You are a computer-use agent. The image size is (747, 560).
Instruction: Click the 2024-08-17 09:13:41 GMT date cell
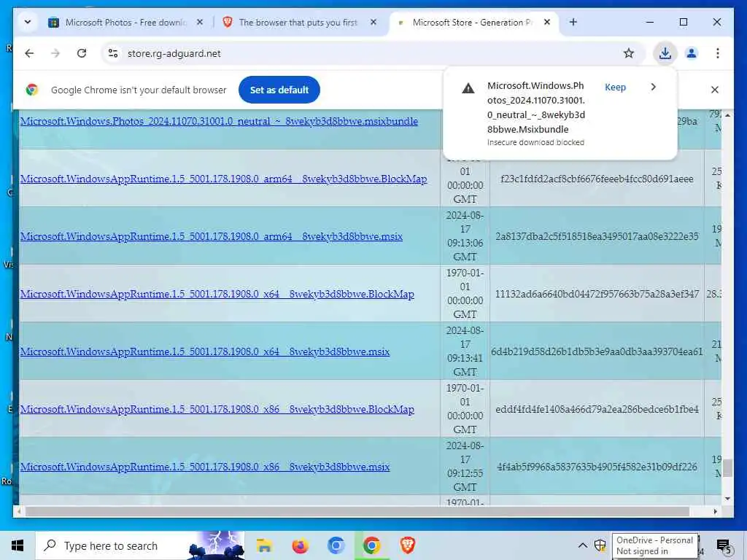click(465, 351)
